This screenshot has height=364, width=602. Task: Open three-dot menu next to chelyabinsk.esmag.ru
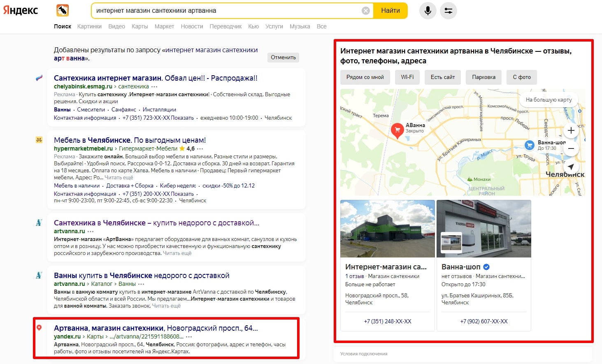[x=154, y=87]
